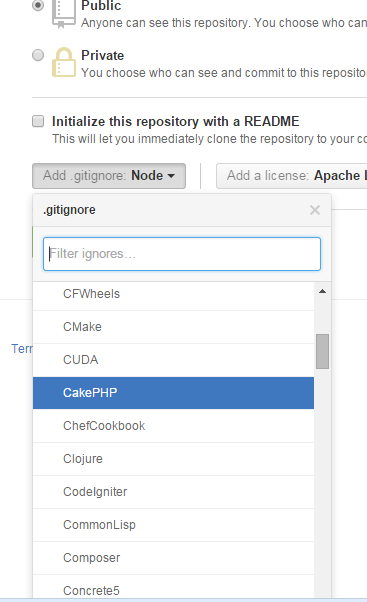
Task: Select ChefCookbook gitignore template
Action: click(174, 426)
